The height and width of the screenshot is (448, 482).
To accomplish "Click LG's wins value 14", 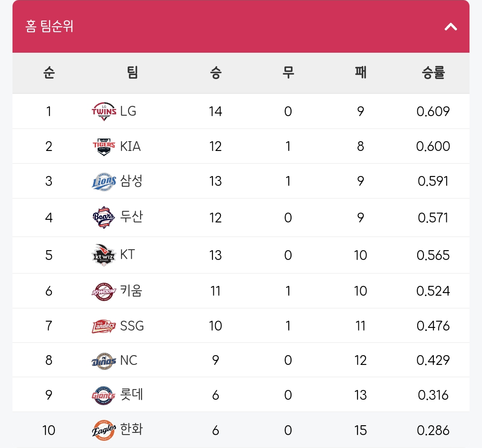I will pos(216,111).
